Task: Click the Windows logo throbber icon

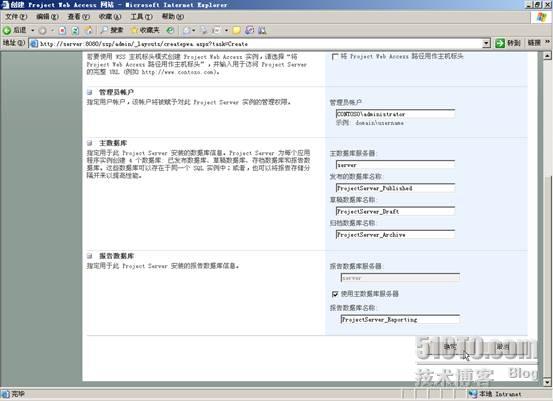Action: (541, 17)
